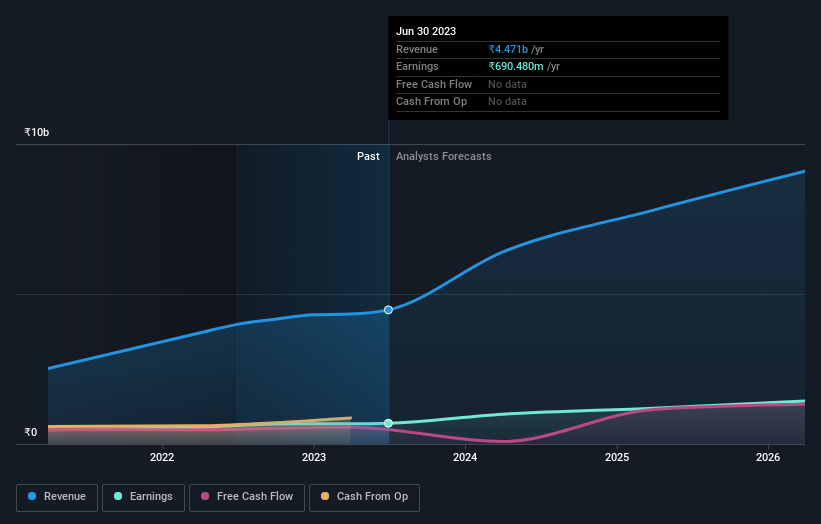Toggle the Earnings legend button

click(143, 497)
